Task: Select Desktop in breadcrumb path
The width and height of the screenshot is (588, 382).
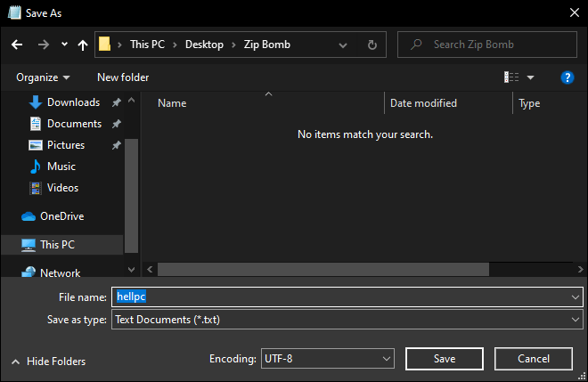Action: (x=204, y=45)
